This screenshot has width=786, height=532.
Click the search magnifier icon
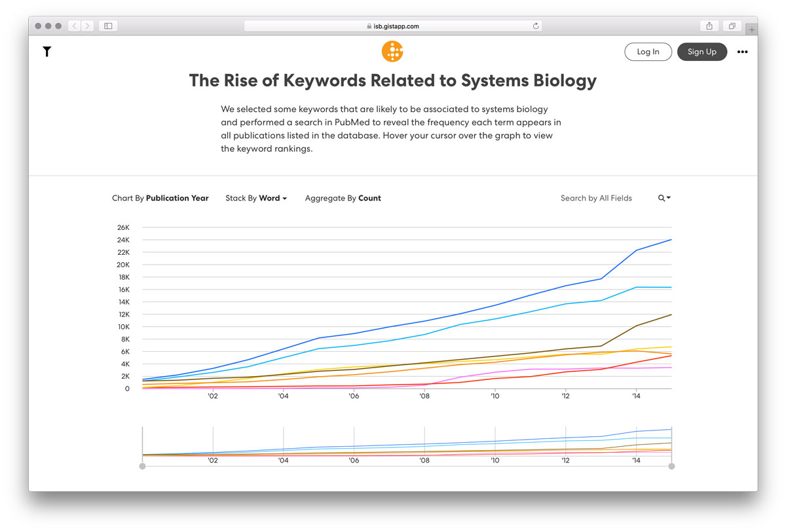pos(664,198)
